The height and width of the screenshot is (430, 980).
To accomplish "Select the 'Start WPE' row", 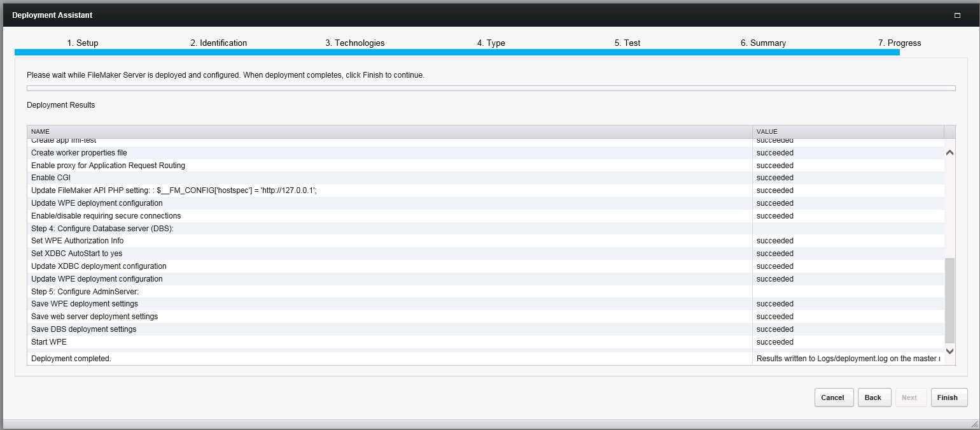I will tap(486, 342).
